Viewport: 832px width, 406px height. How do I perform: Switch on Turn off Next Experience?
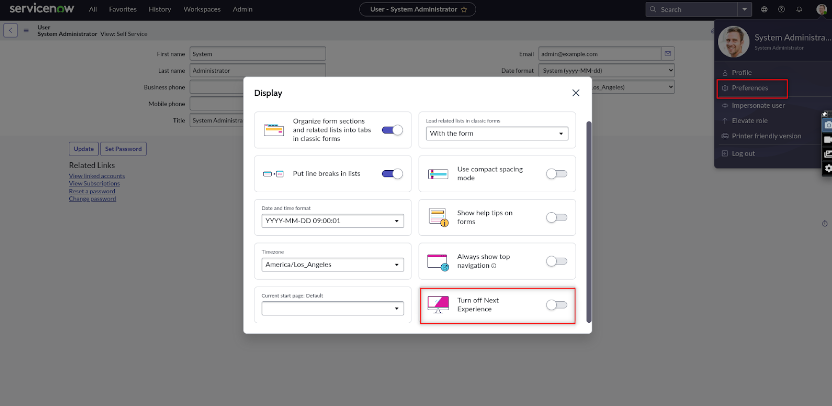coord(556,305)
